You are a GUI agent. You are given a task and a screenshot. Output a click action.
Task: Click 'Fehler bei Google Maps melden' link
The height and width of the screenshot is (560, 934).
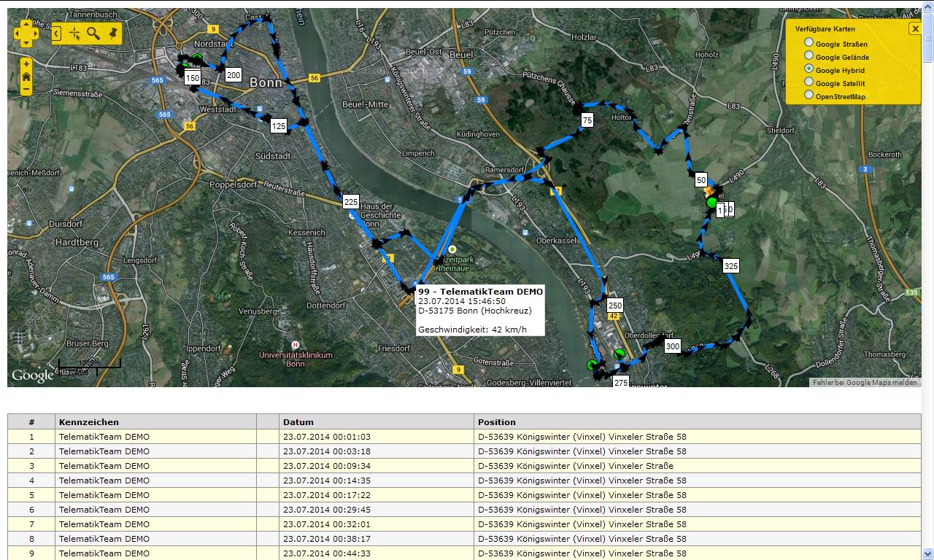[865, 383]
